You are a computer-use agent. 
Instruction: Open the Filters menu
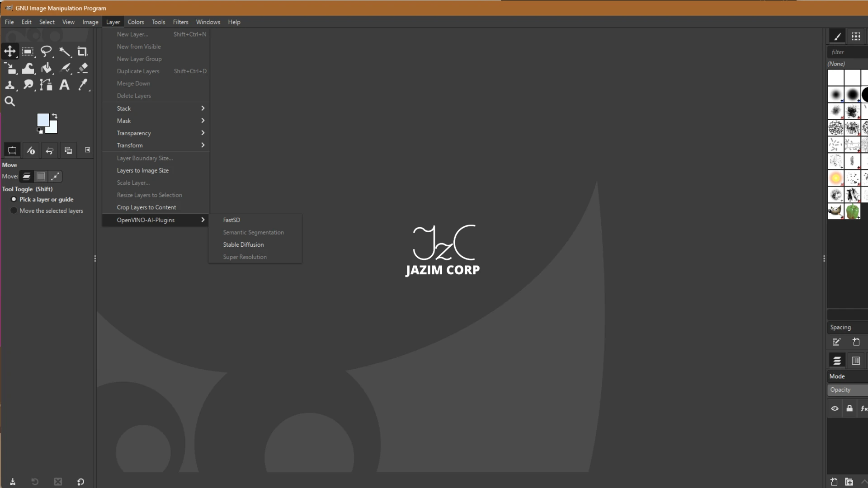(x=180, y=22)
